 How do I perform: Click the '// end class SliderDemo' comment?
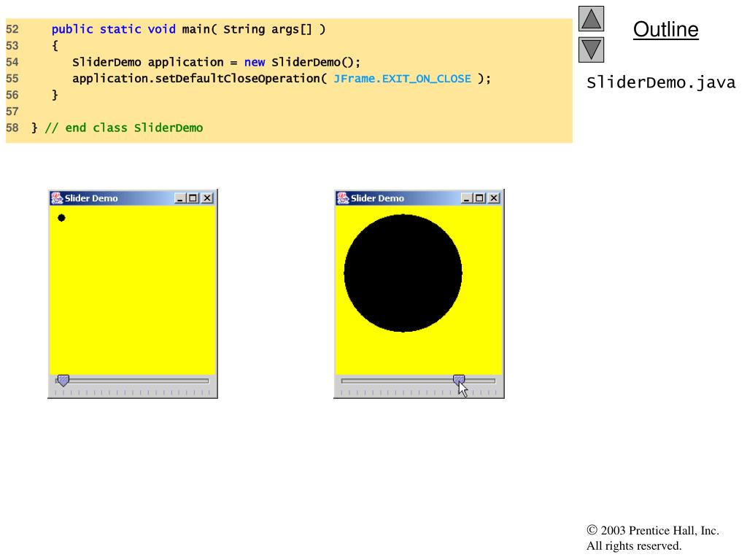pos(124,128)
